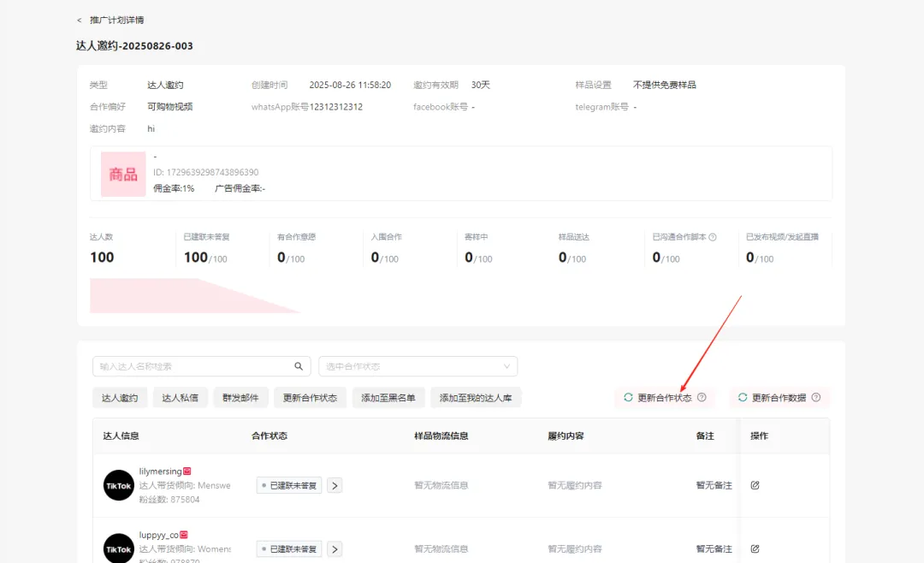The width and height of the screenshot is (924, 563).
Task: Click the pink 商品 product thumbnail
Action: tap(123, 174)
